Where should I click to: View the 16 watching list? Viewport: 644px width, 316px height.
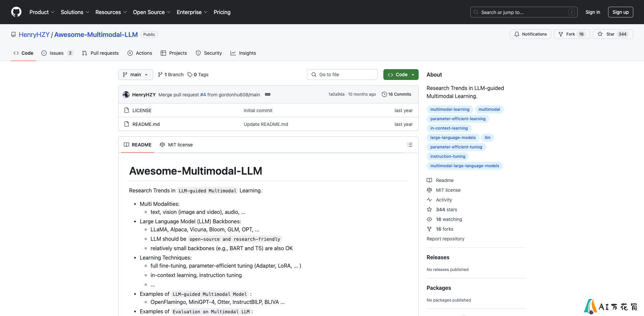(444, 219)
